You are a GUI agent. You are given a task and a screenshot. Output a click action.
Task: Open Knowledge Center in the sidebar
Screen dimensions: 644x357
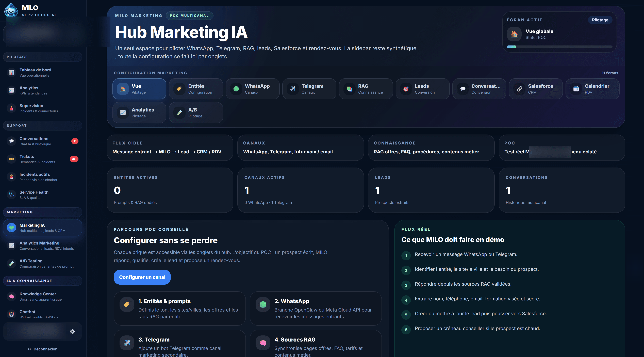[42, 297]
